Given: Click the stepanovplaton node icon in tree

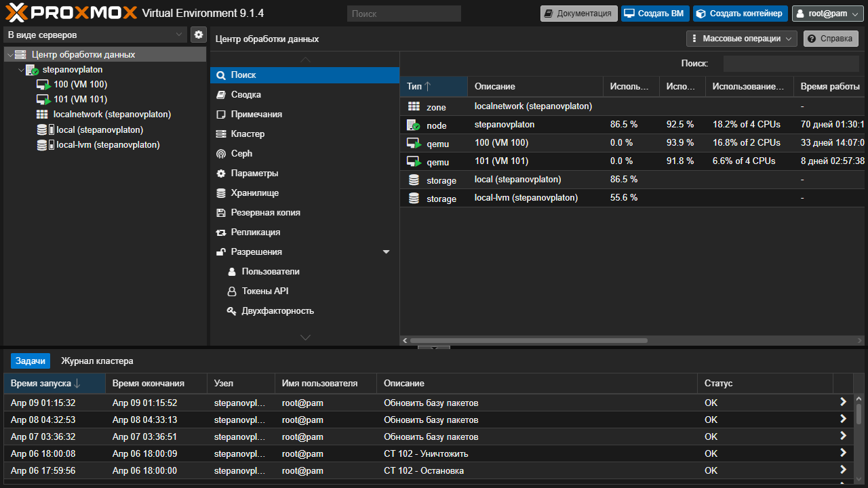Looking at the screenshot, I should (33, 70).
